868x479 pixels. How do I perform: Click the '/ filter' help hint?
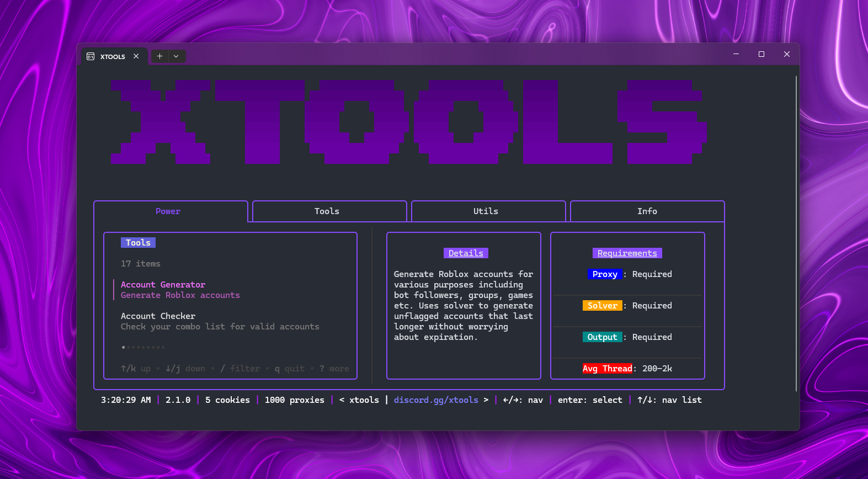click(240, 369)
